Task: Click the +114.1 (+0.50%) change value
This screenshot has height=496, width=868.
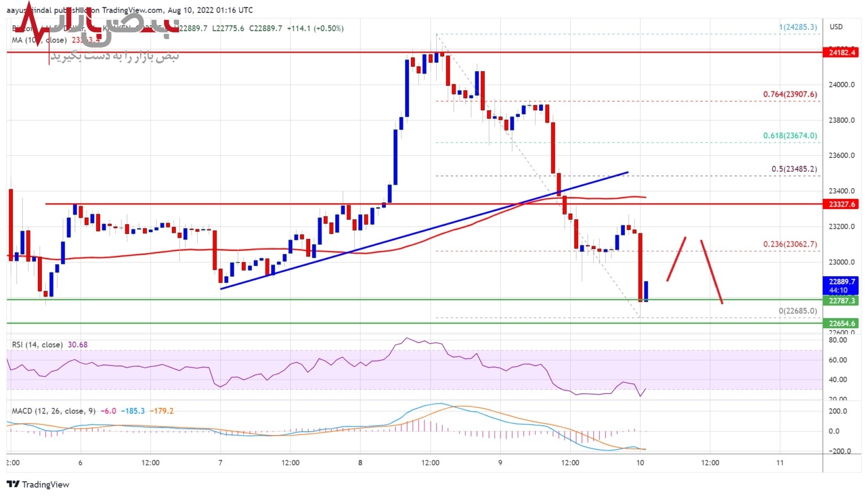Action: point(315,28)
